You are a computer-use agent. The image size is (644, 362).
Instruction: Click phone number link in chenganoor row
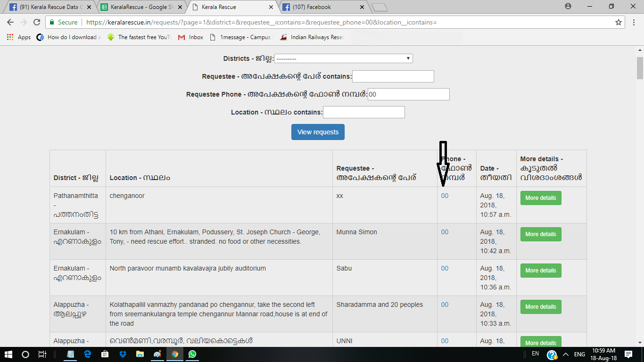pos(445,196)
